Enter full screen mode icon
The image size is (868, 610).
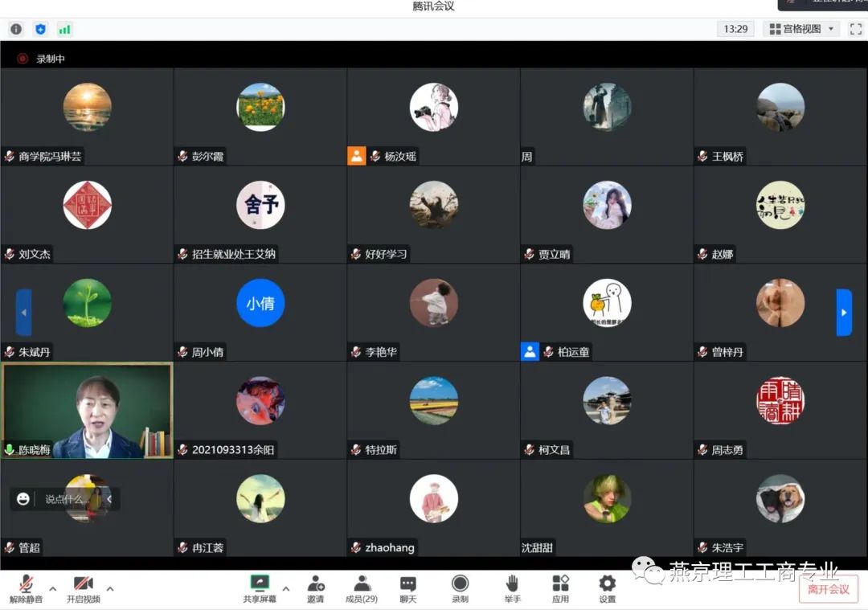click(855, 29)
